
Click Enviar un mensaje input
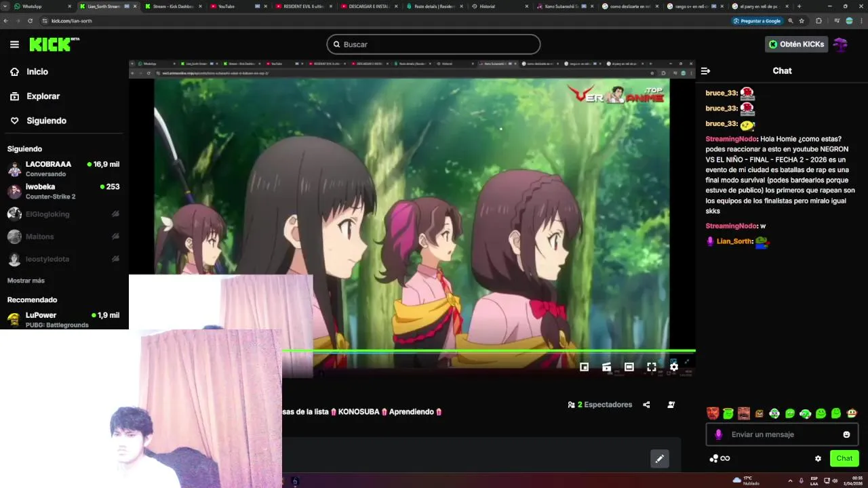pyautogui.click(x=782, y=434)
